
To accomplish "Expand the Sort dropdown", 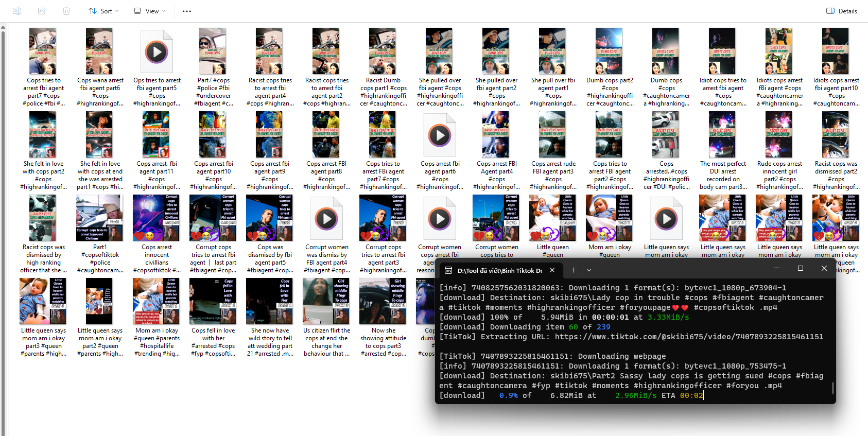I will 103,11.
